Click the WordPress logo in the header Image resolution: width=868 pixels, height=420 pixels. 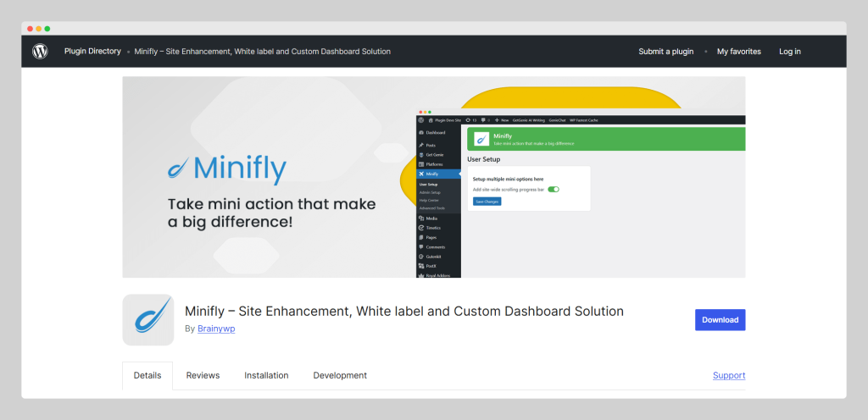tap(40, 52)
